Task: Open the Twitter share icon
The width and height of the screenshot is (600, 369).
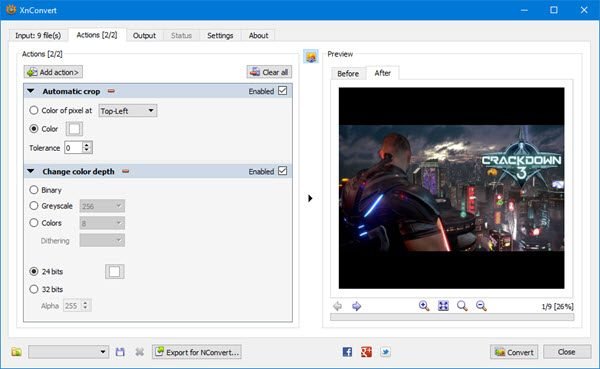Action: 385,352
